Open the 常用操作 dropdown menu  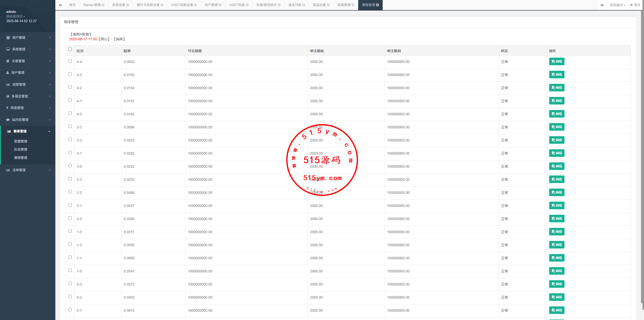(617, 5)
